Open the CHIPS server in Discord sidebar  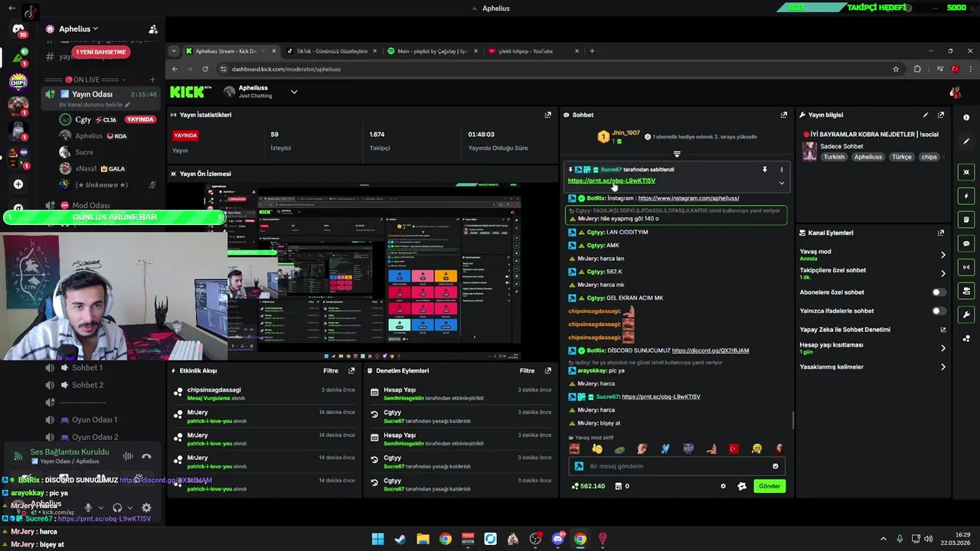(18, 82)
